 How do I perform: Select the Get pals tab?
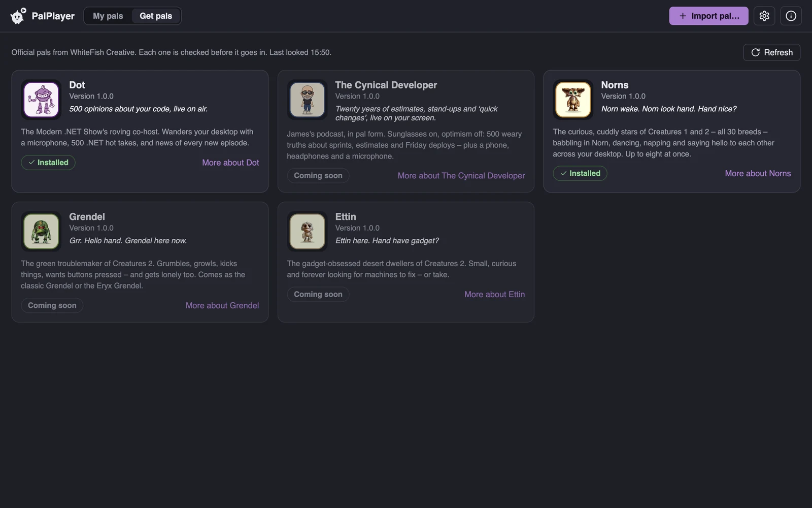156,16
